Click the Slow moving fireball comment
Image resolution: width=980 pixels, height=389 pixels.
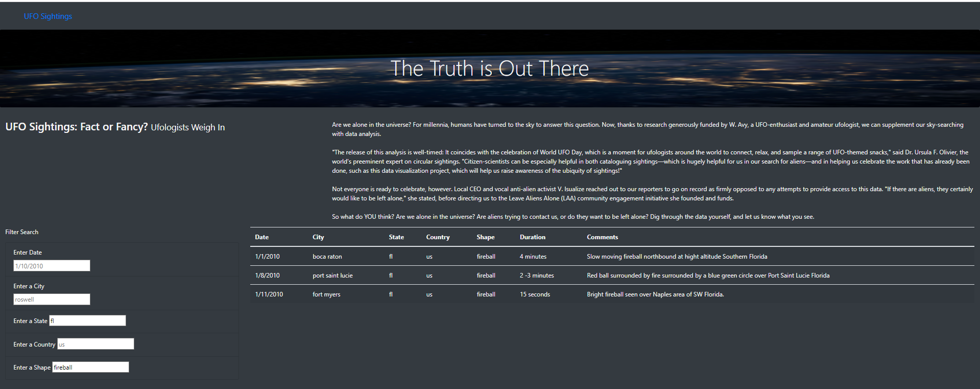point(677,257)
